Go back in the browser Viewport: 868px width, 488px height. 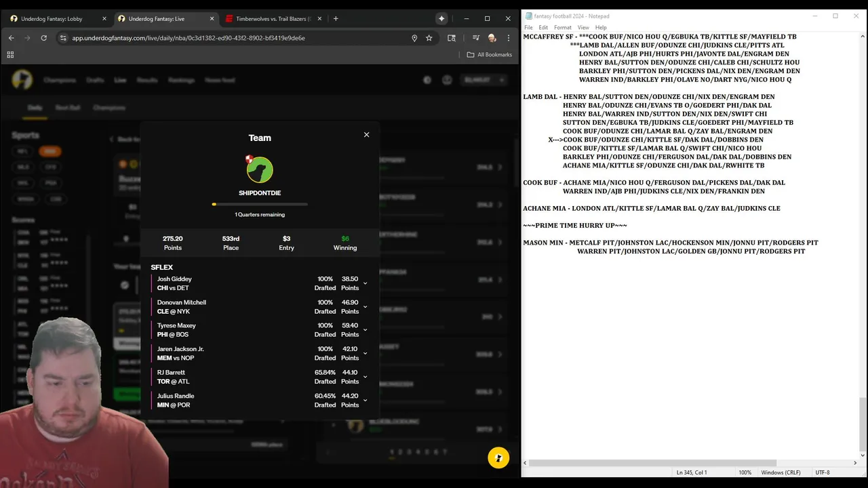[x=11, y=38]
